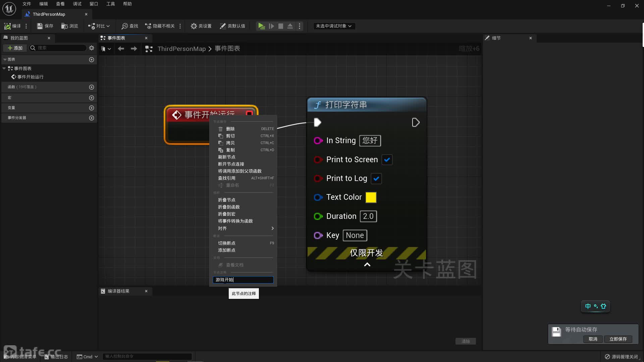This screenshot has height=362, width=644.
Task: Navigate back in graph history
Action: [121, 49]
